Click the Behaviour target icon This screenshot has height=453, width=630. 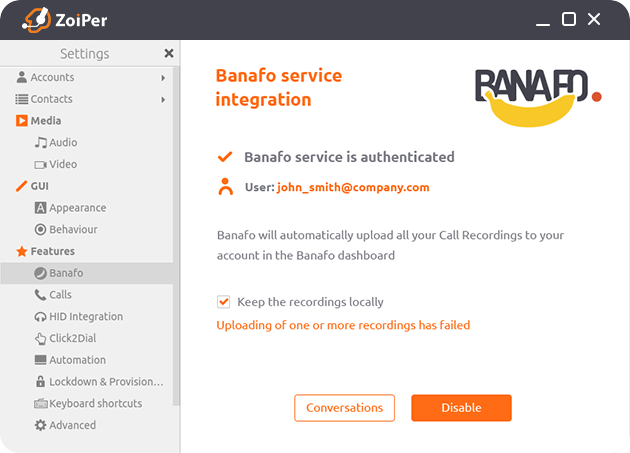click(40, 230)
